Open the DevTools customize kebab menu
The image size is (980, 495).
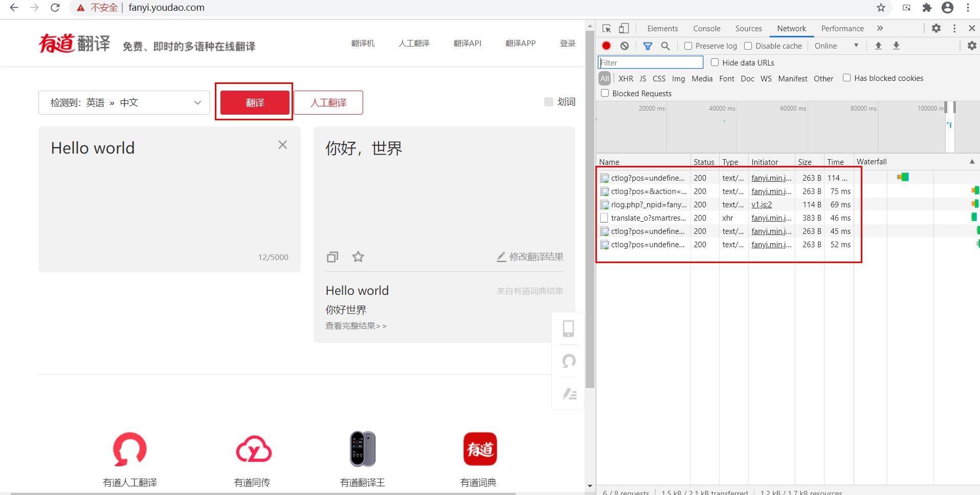[954, 29]
